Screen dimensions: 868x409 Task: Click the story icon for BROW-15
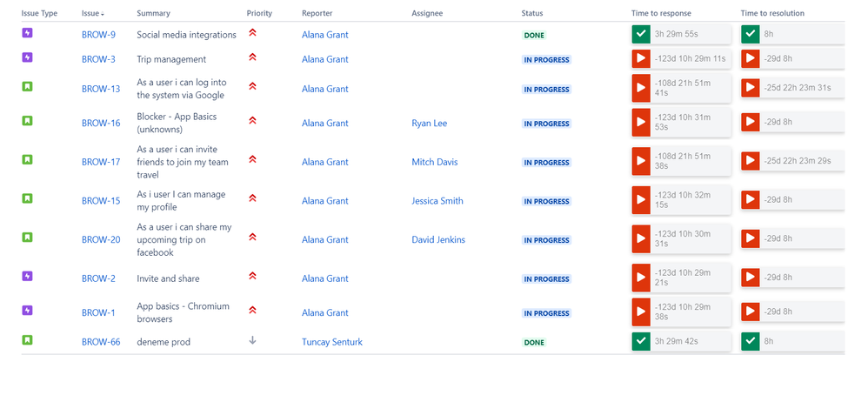[27, 198]
